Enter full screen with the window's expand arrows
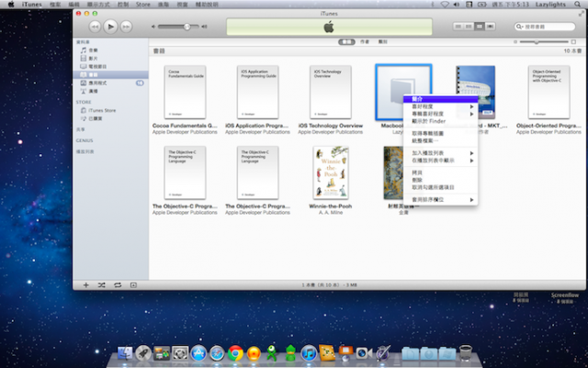 pos(581,14)
